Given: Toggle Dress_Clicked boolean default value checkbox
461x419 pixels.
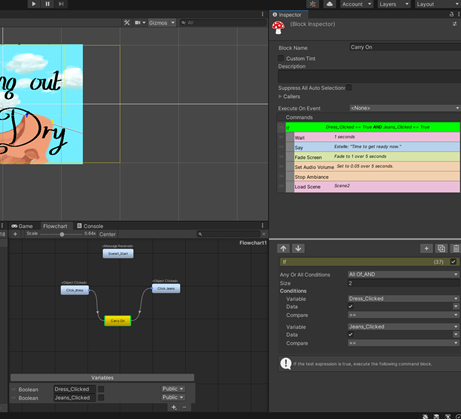Looking at the screenshot, I should pos(101,389).
